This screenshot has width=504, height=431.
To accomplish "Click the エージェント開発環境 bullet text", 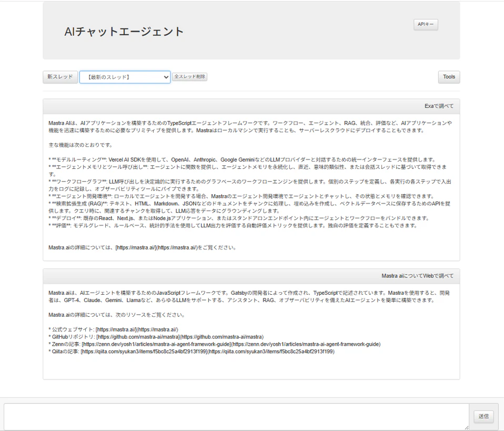I will [241, 196].
